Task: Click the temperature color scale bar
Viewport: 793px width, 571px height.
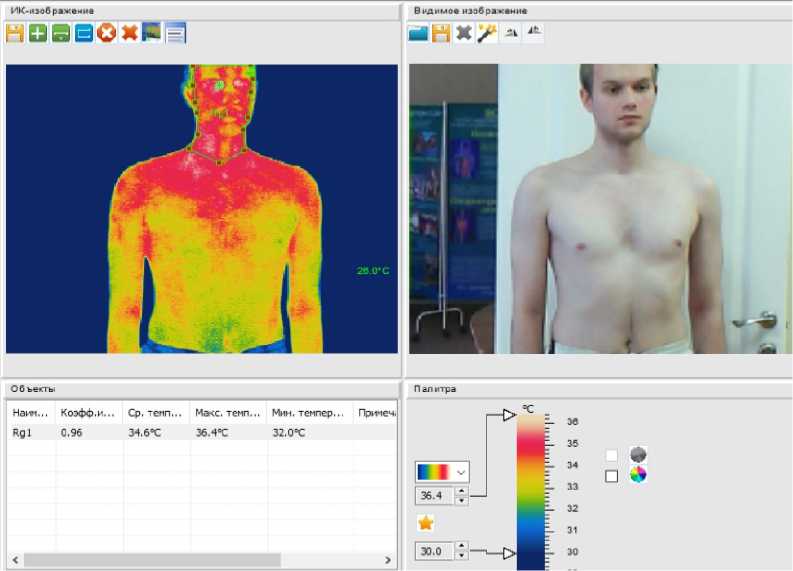Action: tap(531, 490)
